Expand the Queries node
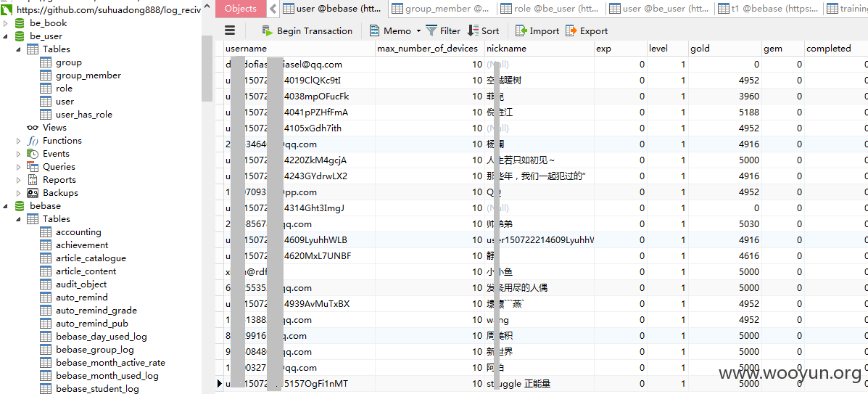Viewport: 868px width, 394px height. tap(19, 167)
